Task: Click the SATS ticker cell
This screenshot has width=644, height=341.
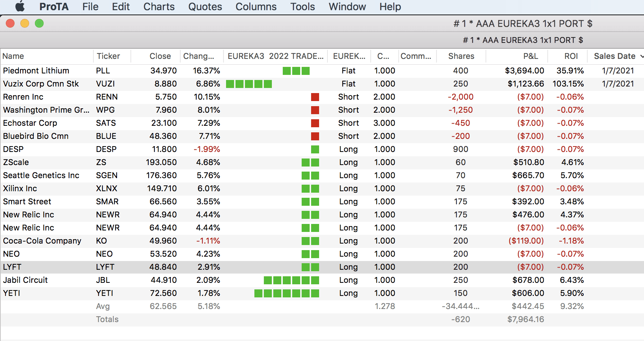Action: (106, 123)
